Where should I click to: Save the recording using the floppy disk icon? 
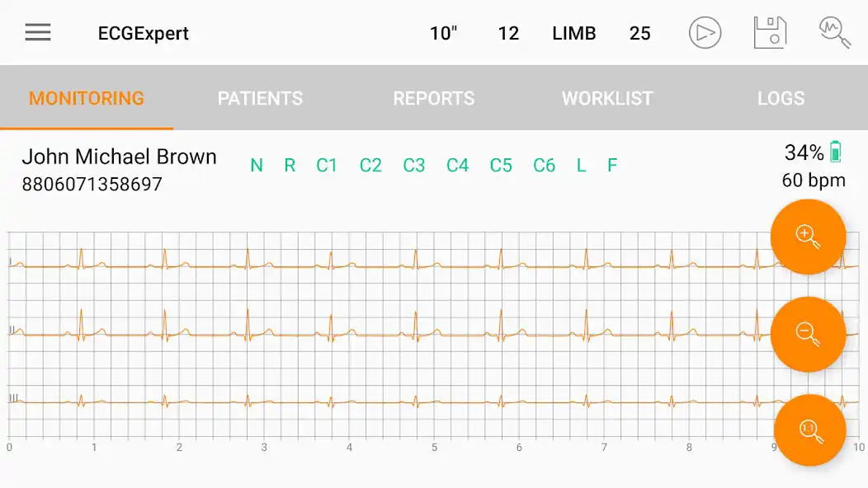(770, 33)
